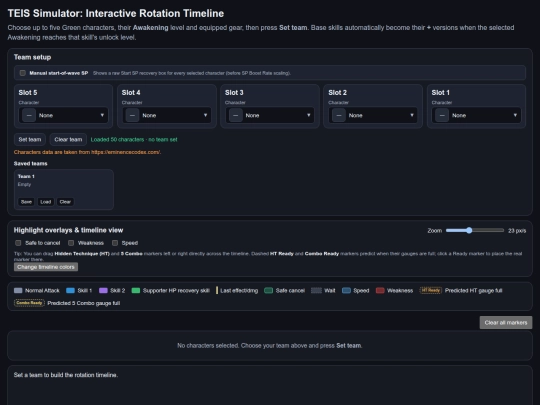
Task: Click the Zoom slider handle
Action: (x=469, y=230)
